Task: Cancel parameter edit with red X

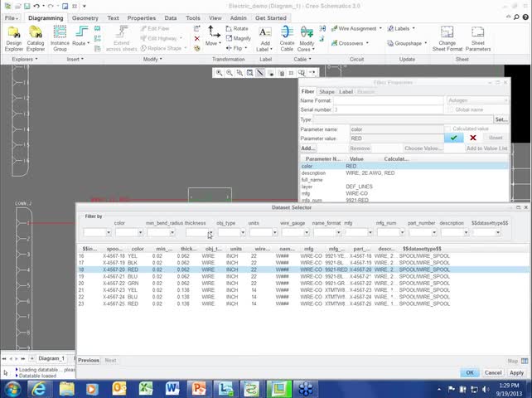Action: click(x=473, y=138)
